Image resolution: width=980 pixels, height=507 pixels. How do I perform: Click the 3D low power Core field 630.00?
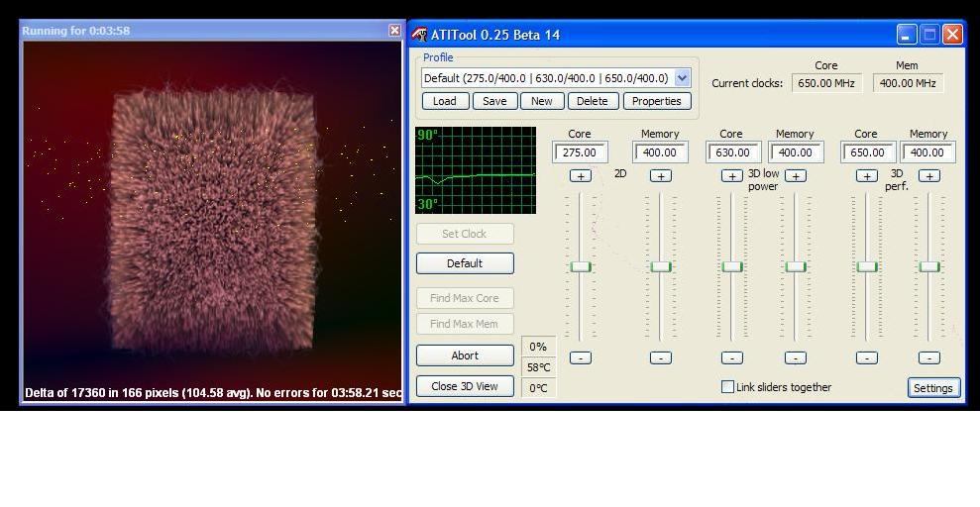733,152
